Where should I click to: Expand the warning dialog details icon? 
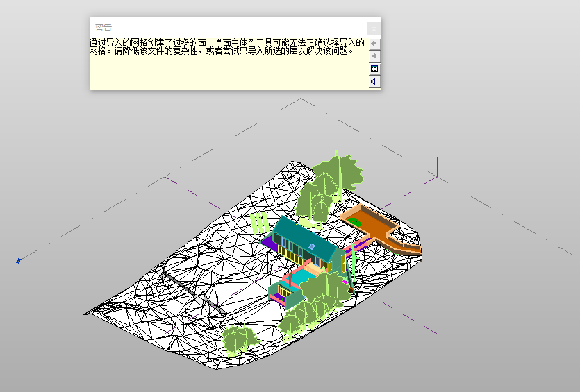point(374,69)
